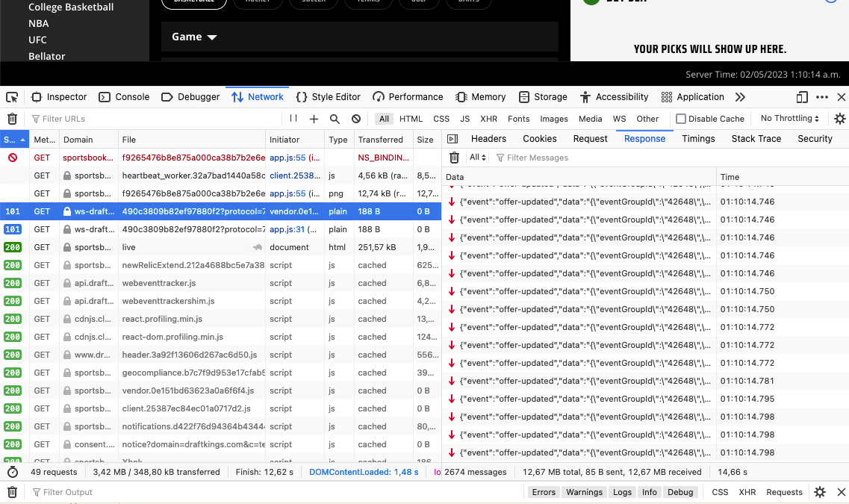The height and width of the screenshot is (504, 849).
Task: Select the heartbeat_worker request row
Action: tap(220, 175)
